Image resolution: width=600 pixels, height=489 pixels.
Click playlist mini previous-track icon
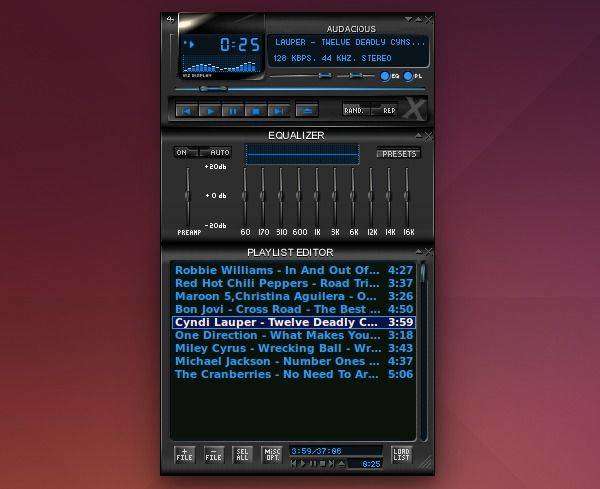click(294, 464)
